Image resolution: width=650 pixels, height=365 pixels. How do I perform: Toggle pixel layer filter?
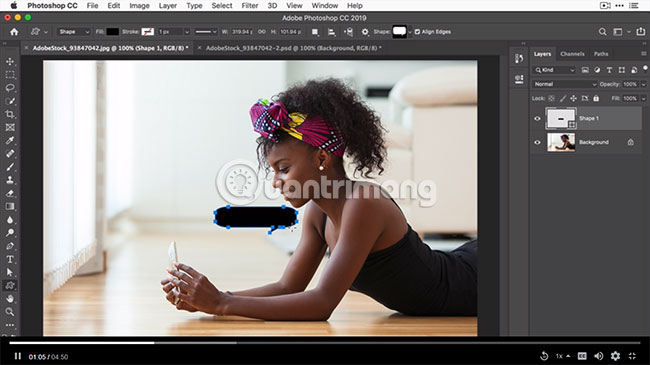(585, 70)
